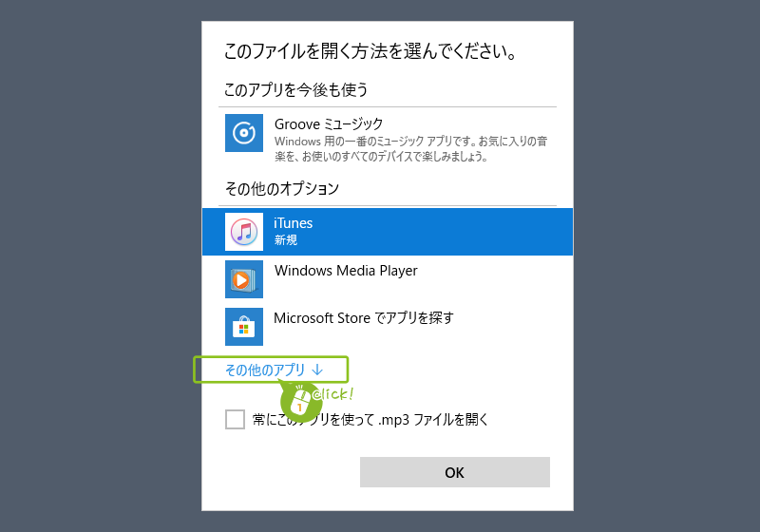This screenshot has height=532, width=760.
Task: Choose the iTunes app icon
Action: pos(244,232)
